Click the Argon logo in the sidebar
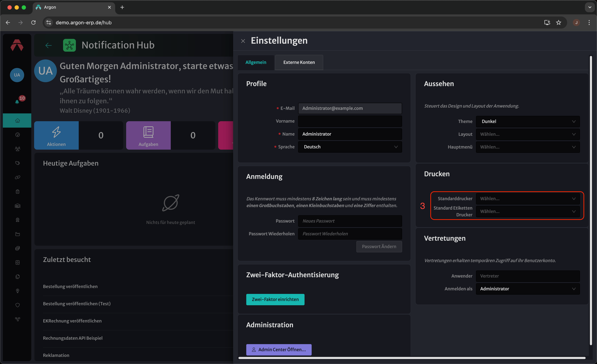The width and height of the screenshot is (597, 364). (17, 45)
